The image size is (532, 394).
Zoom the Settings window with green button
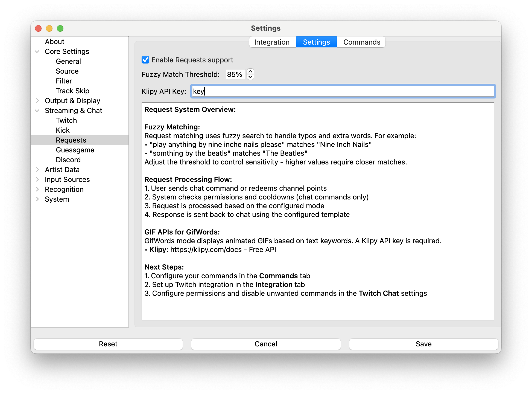pyautogui.click(x=60, y=28)
